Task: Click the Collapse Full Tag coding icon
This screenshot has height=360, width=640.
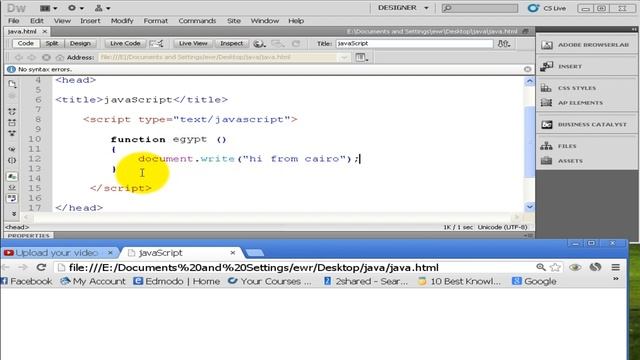Action: (x=12, y=111)
